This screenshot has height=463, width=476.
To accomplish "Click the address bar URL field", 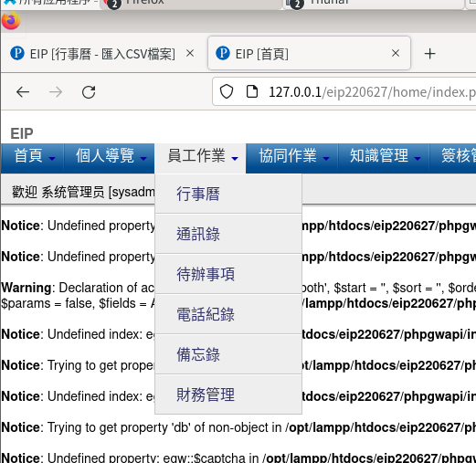I will coord(344,92).
